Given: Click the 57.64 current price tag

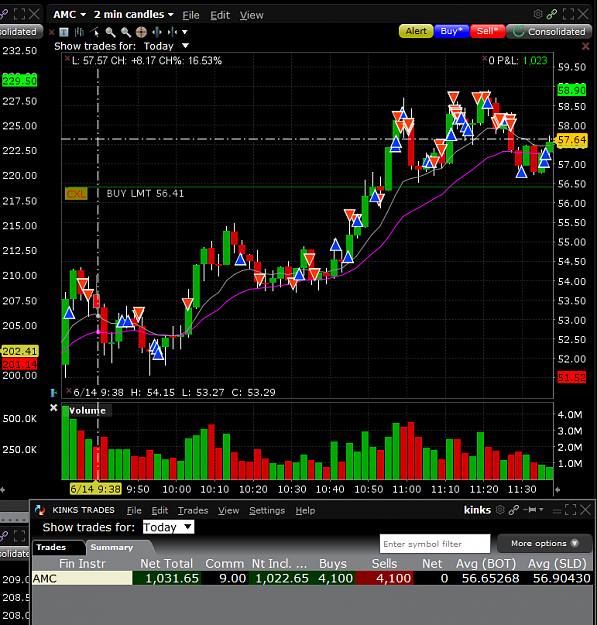Looking at the screenshot, I should click(572, 140).
